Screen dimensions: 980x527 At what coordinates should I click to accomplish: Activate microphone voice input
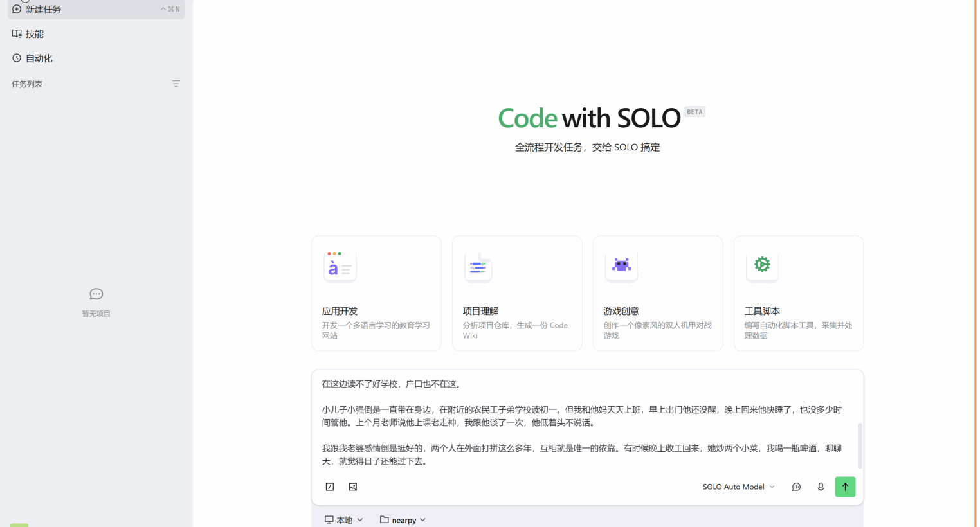tap(821, 487)
